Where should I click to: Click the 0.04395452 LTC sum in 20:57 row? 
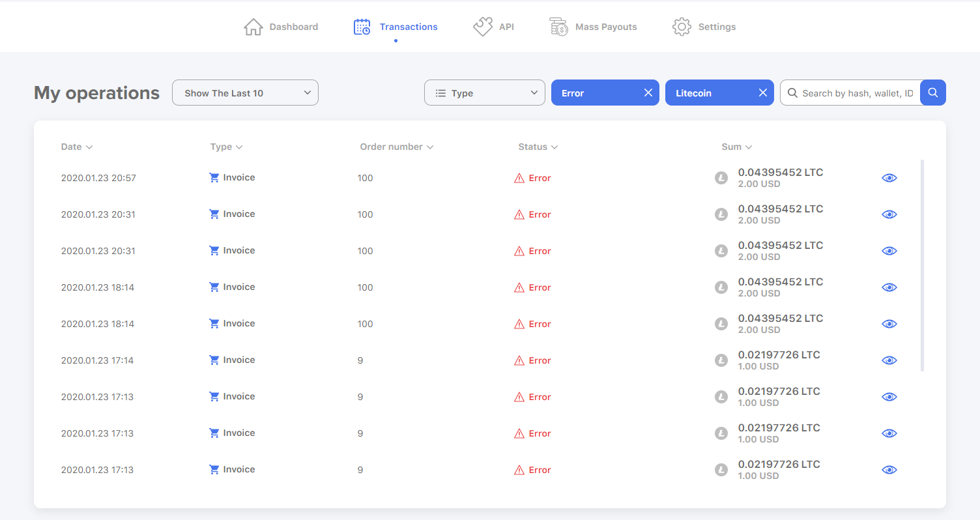pos(781,173)
